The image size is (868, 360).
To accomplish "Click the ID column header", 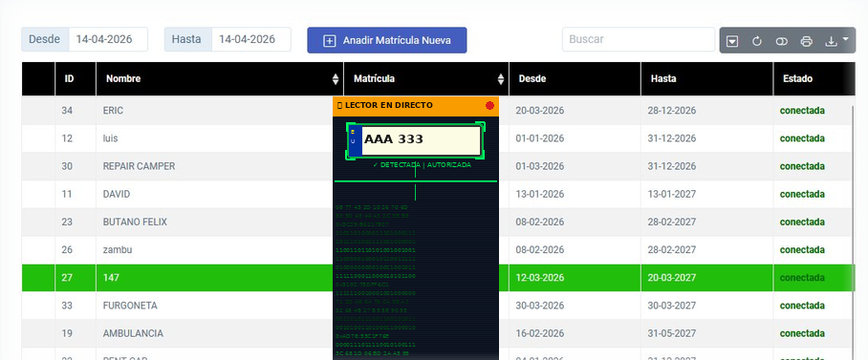I will click(x=76, y=78).
